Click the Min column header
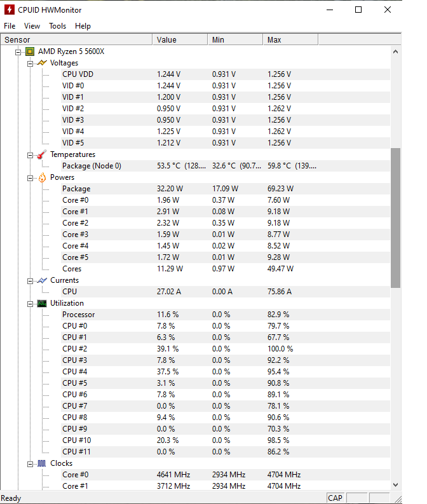 pos(235,40)
